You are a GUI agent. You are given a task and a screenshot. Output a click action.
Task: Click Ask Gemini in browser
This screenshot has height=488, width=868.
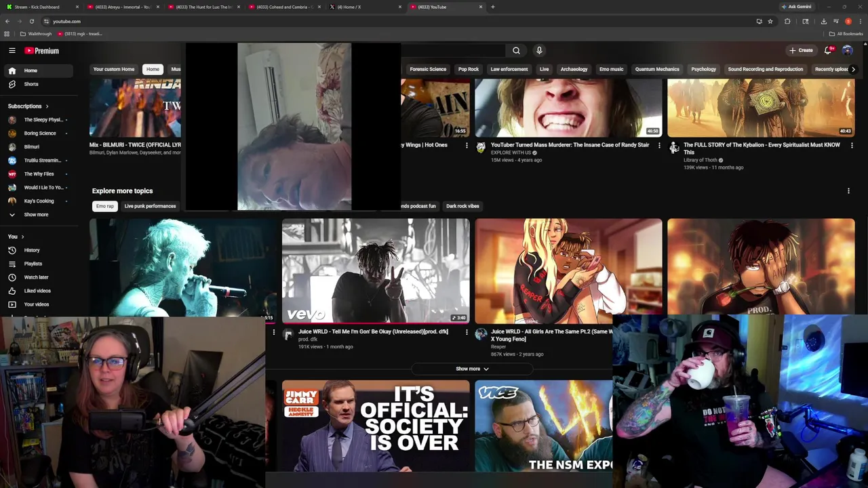pyautogui.click(x=796, y=7)
